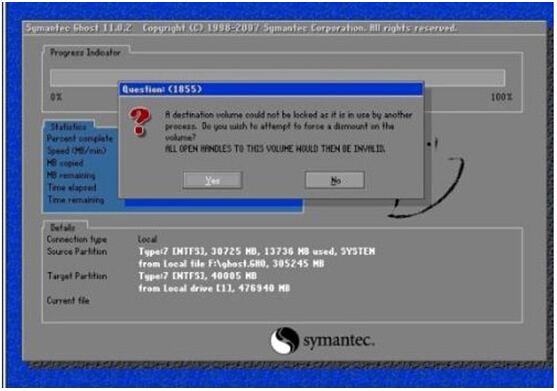
Task: Click the No button in dialog
Action: (x=335, y=180)
